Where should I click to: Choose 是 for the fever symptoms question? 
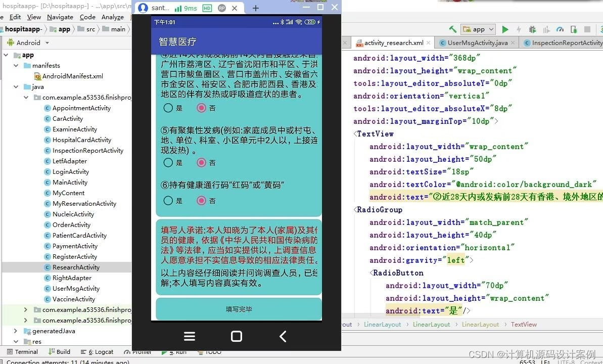click(x=167, y=108)
